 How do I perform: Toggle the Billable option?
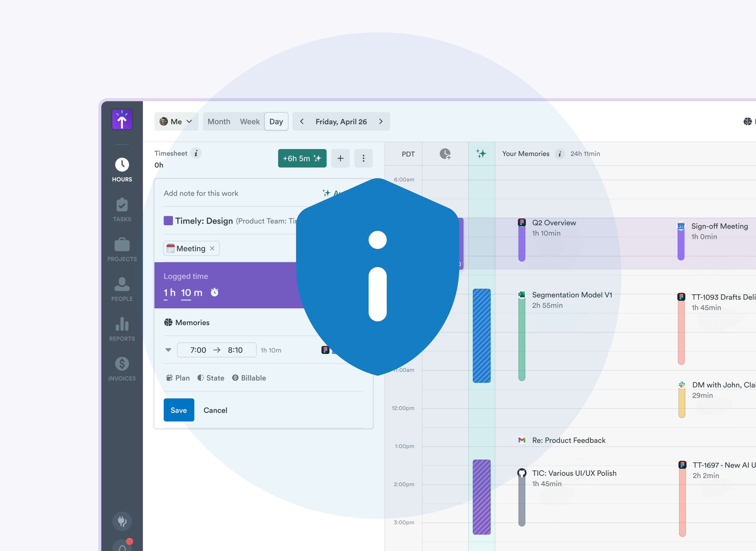[x=249, y=378]
